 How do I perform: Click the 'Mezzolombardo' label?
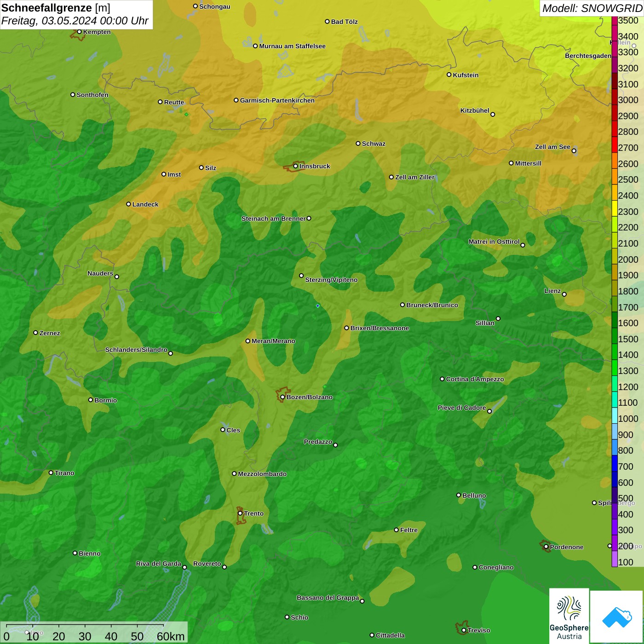pos(262,474)
